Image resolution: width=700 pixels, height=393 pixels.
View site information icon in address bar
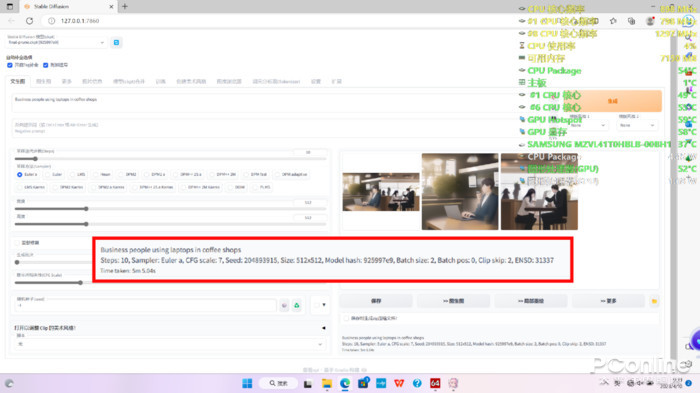pos(51,21)
